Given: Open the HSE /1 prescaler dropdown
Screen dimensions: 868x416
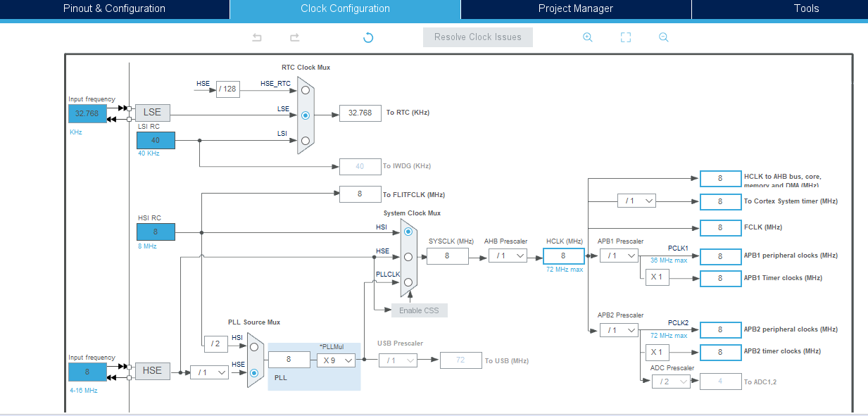Looking at the screenshot, I should pyautogui.click(x=210, y=372).
